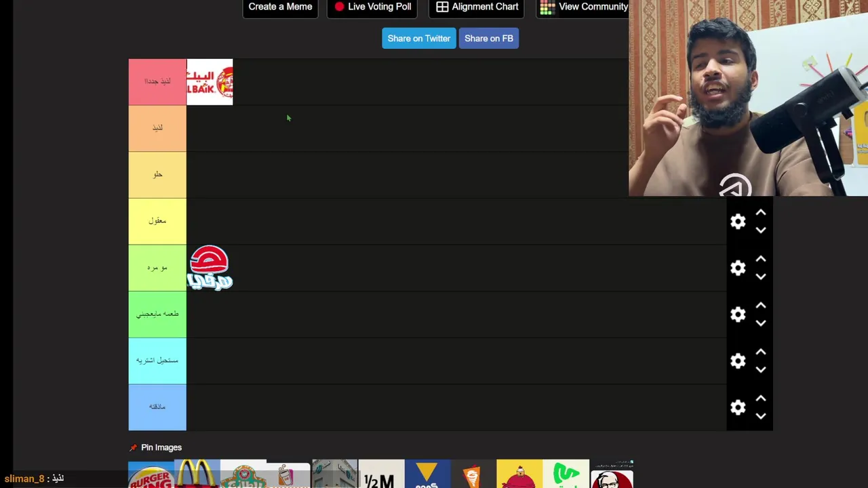Click the red pushpin icon beside Pin Images
The width and height of the screenshot is (868, 488).
(133, 447)
